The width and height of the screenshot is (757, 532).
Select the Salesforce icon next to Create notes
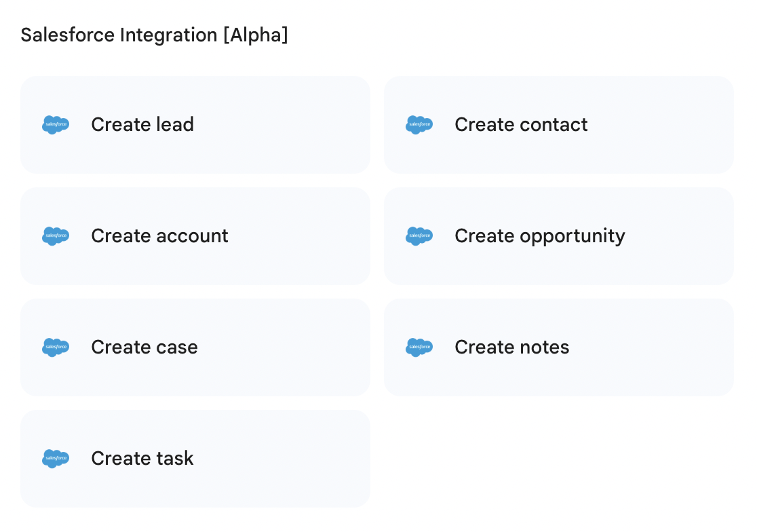(x=419, y=347)
